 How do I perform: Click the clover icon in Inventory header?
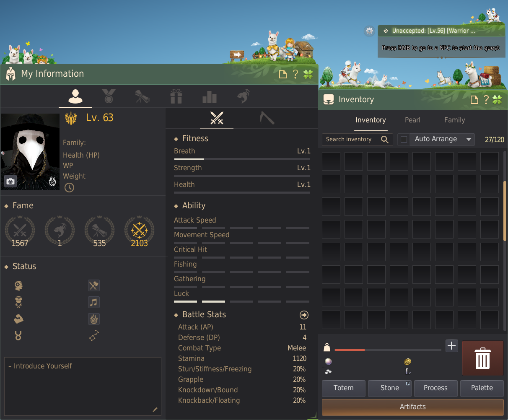coord(497,100)
